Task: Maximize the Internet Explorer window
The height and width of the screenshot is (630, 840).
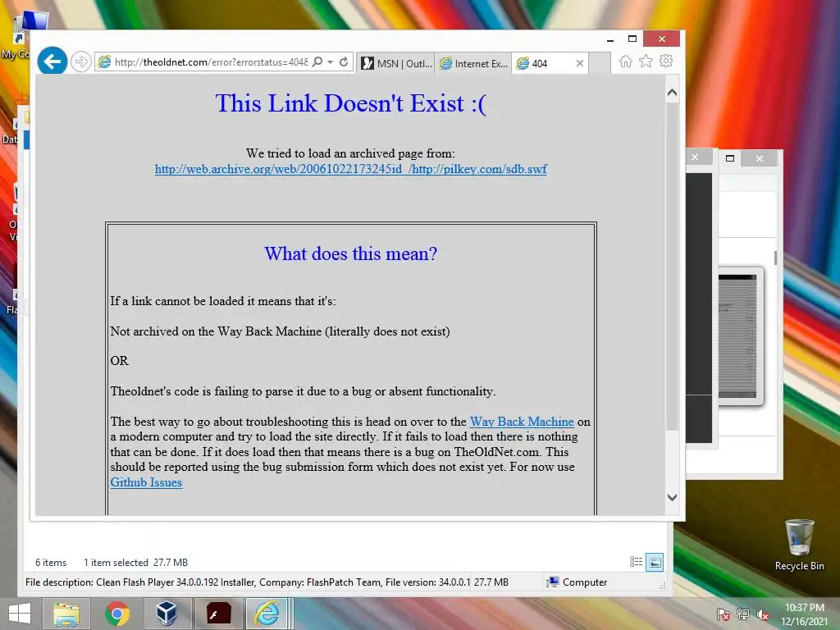Action: click(x=632, y=39)
